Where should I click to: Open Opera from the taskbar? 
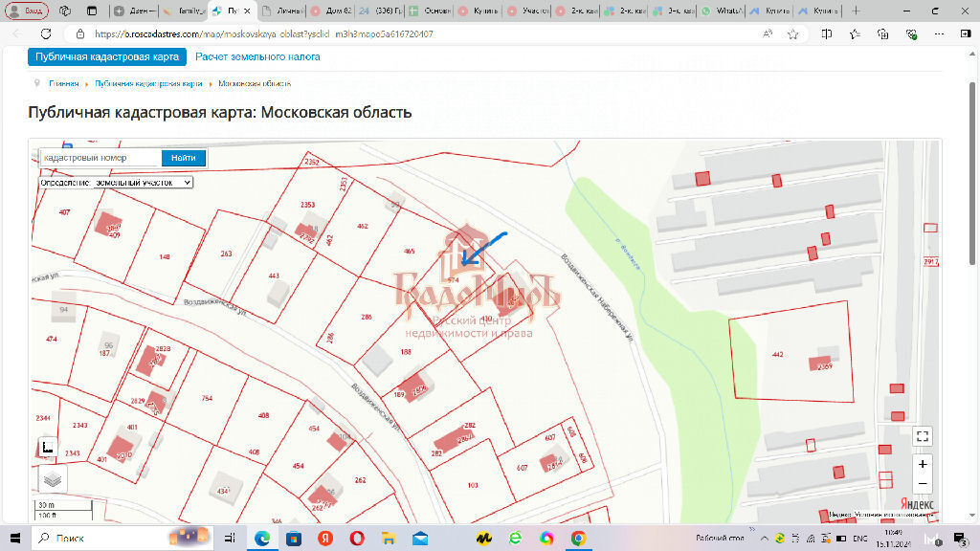(357, 539)
